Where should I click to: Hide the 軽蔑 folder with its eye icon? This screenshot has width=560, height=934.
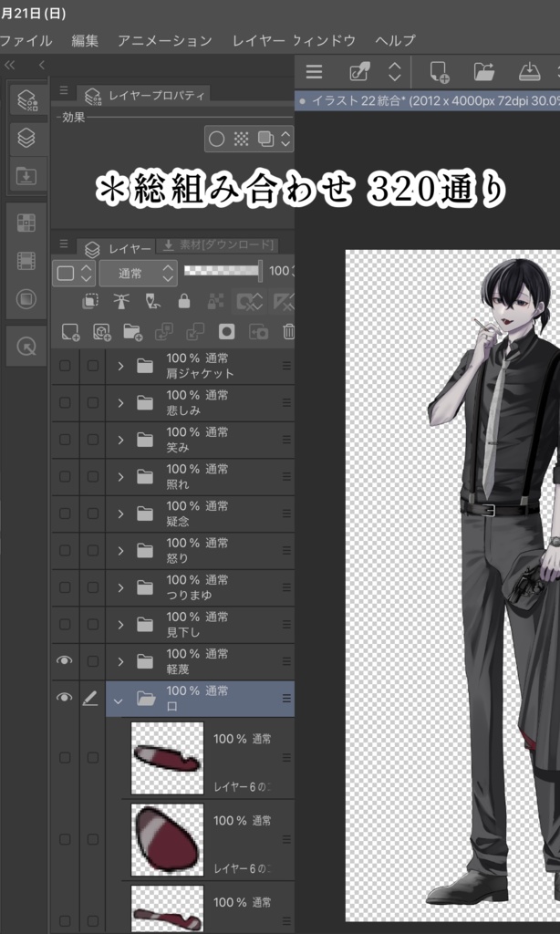click(65, 660)
